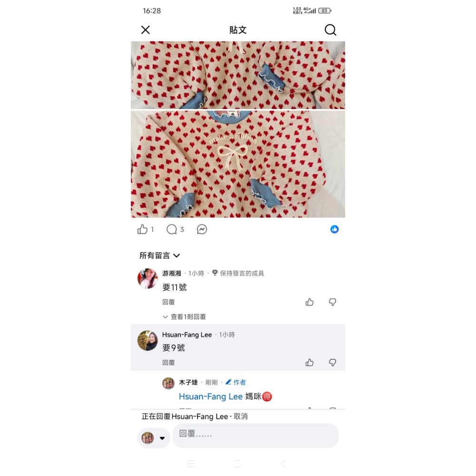Like the post with thumbs-up icon

tap(142, 229)
